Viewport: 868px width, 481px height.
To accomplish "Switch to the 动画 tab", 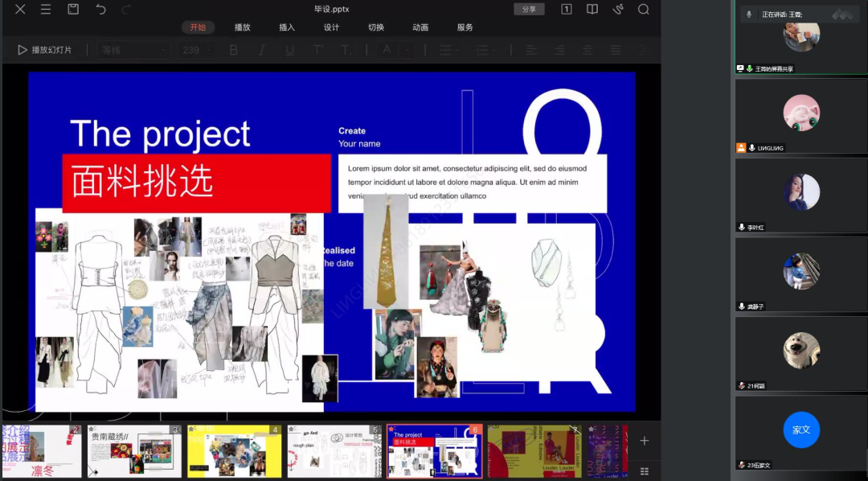I will coord(420,27).
